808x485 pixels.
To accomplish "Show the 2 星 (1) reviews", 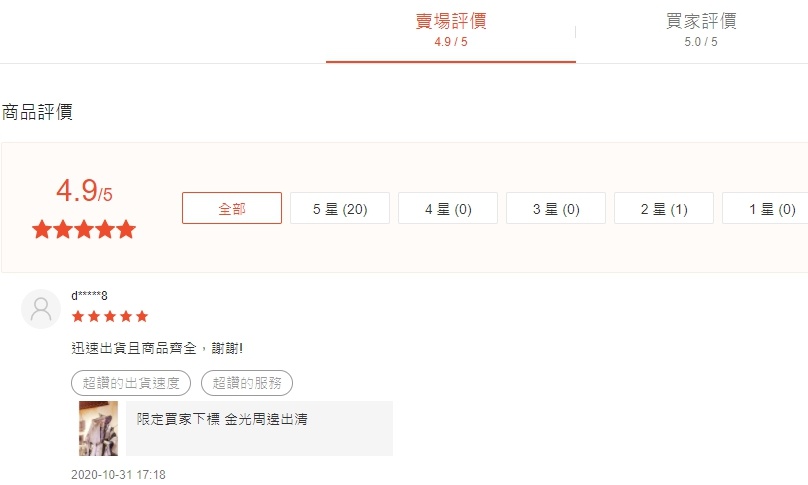I will (x=664, y=208).
